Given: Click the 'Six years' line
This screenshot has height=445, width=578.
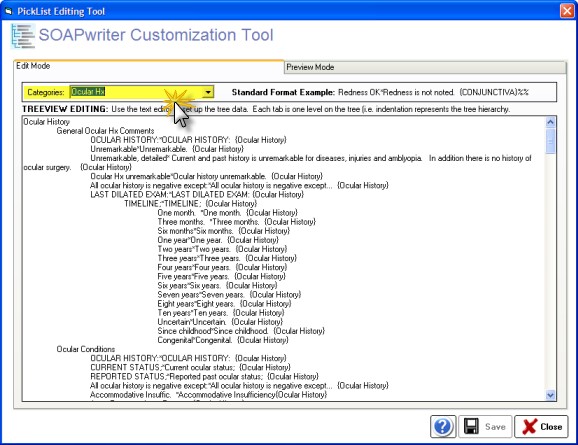Looking at the screenshot, I should (217, 285).
